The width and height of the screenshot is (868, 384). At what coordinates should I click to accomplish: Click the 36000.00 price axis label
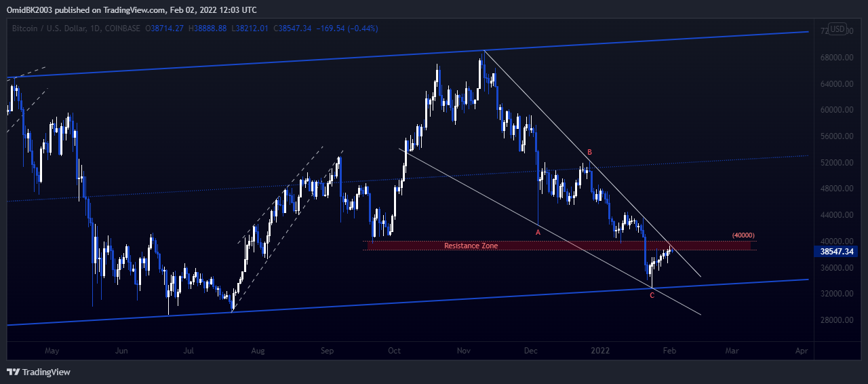835,268
